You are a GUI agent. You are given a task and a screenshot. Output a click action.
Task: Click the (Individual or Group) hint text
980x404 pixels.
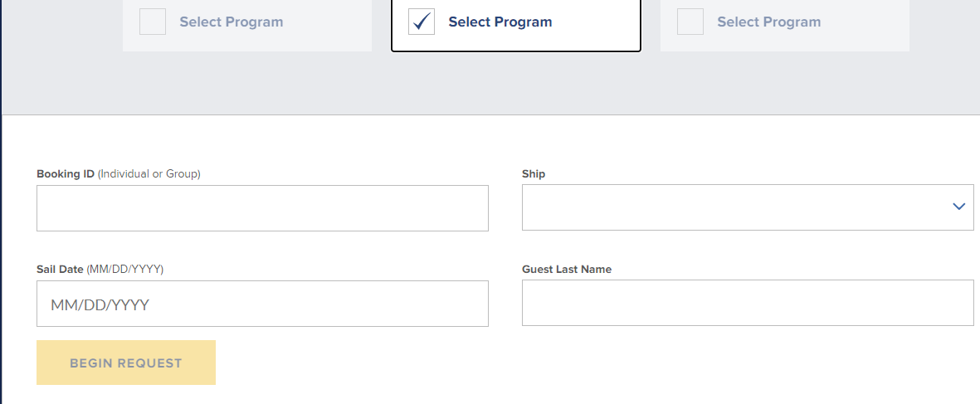click(x=149, y=174)
